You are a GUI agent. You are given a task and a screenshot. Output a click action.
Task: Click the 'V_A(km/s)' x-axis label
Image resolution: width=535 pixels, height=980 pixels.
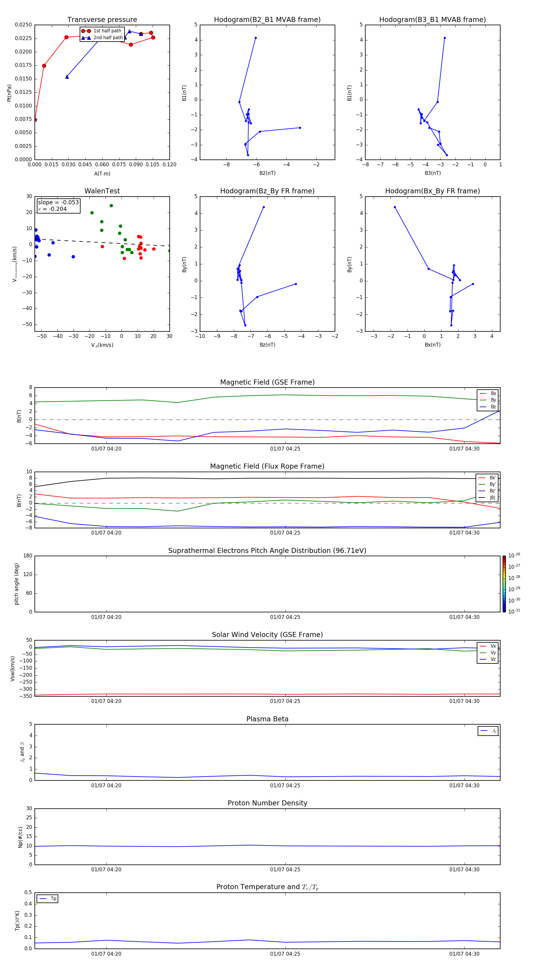point(102,345)
